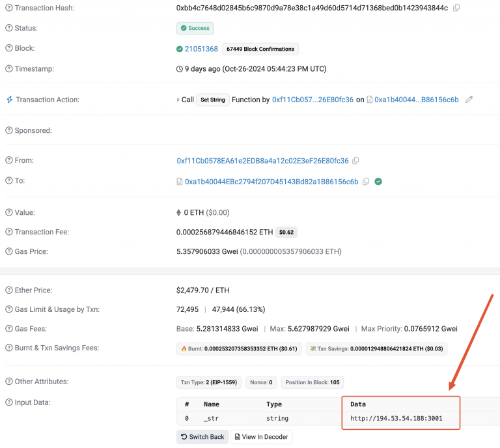Click help icon next to Input Data
500x448 pixels.
[9, 402]
